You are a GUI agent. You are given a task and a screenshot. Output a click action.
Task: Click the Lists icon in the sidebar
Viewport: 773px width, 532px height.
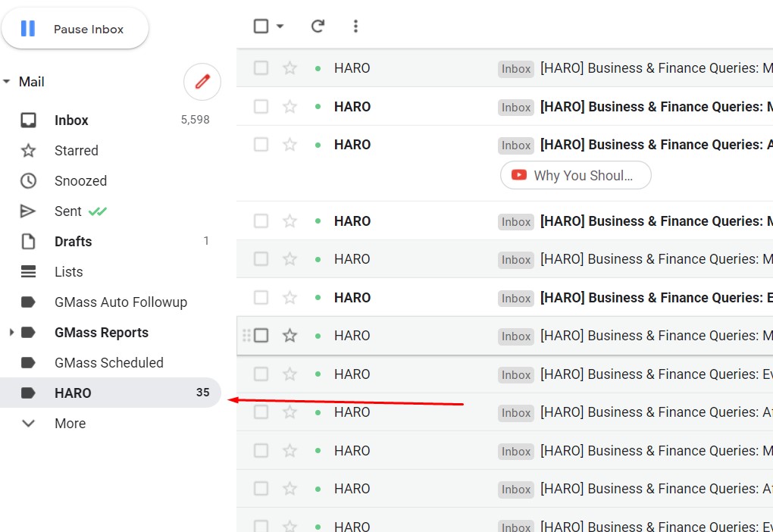(x=28, y=271)
